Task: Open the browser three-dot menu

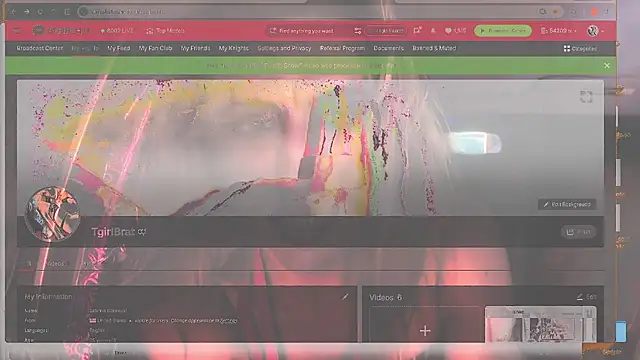Action: tap(607, 12)
